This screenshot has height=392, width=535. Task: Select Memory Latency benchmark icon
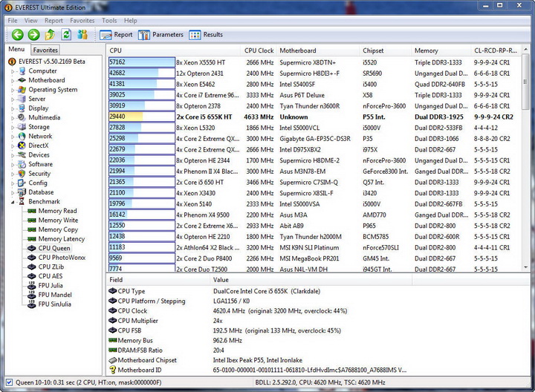click(x=32, y=239)
